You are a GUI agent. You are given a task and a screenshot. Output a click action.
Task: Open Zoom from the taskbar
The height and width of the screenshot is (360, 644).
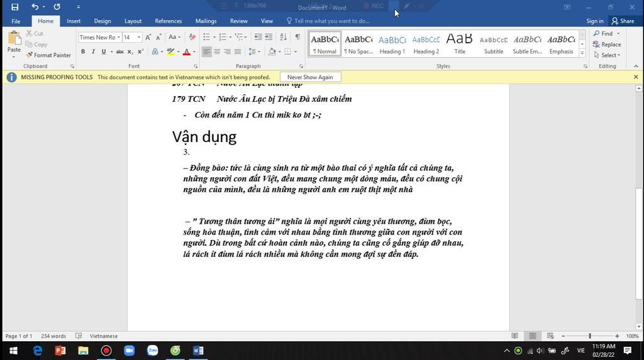coord(130,351)
